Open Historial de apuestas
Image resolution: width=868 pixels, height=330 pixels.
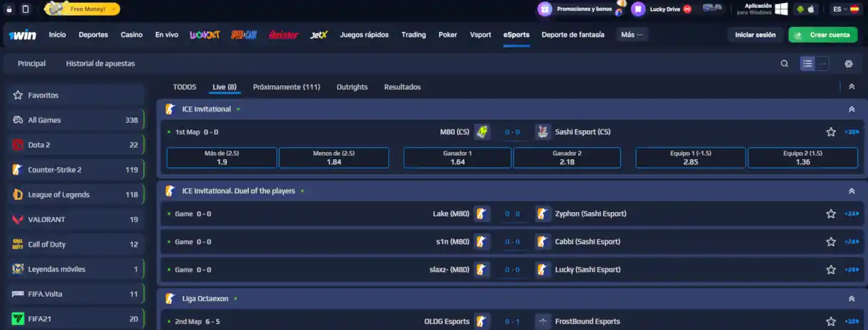tap(101, 64)
